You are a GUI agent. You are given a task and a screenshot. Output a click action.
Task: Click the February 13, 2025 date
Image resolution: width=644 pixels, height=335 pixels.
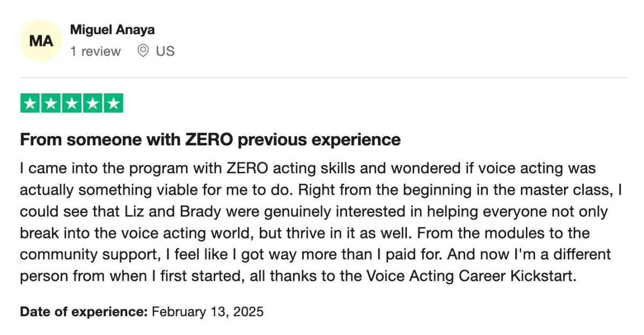coord(208,311)
